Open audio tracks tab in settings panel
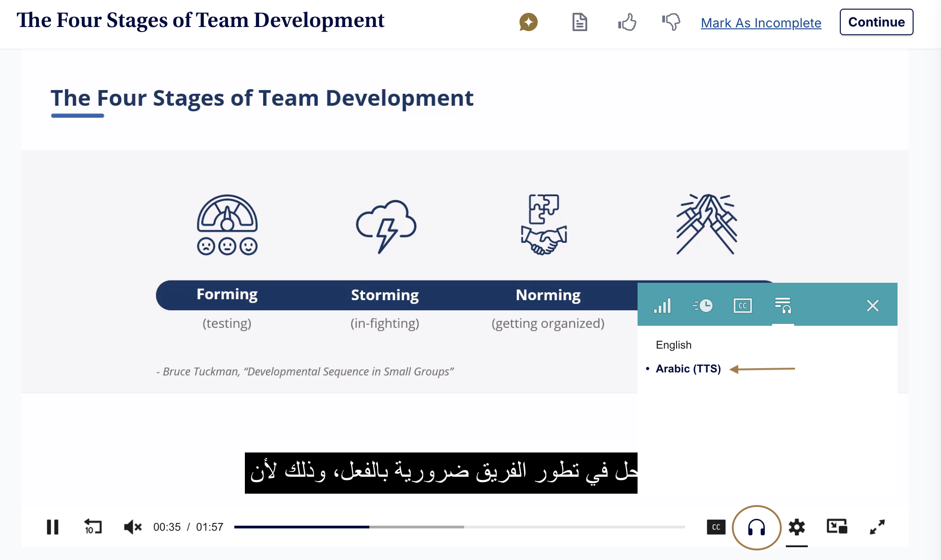 [783, 306]
